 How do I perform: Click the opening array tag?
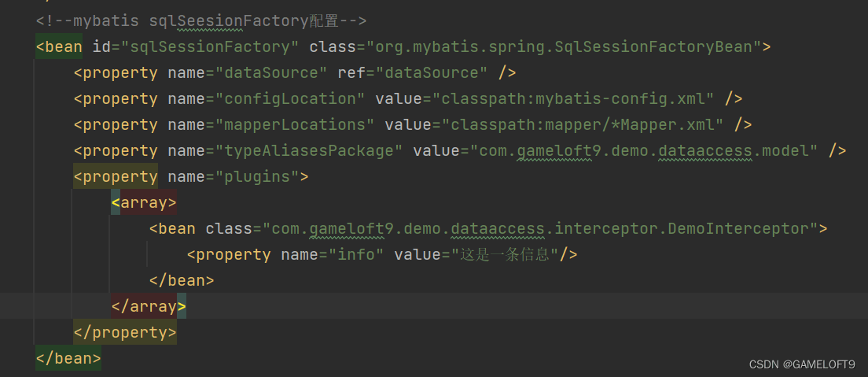coord(144,203)
